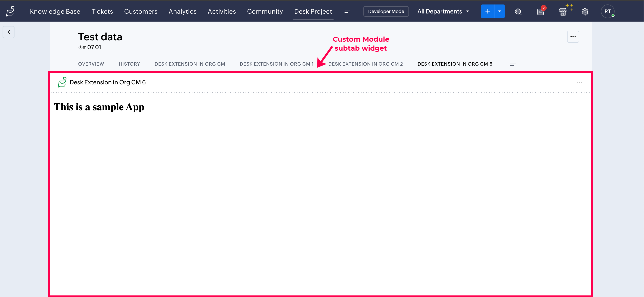644x297 pixels.
Task: Open the Community module
Action: point(265,11)
